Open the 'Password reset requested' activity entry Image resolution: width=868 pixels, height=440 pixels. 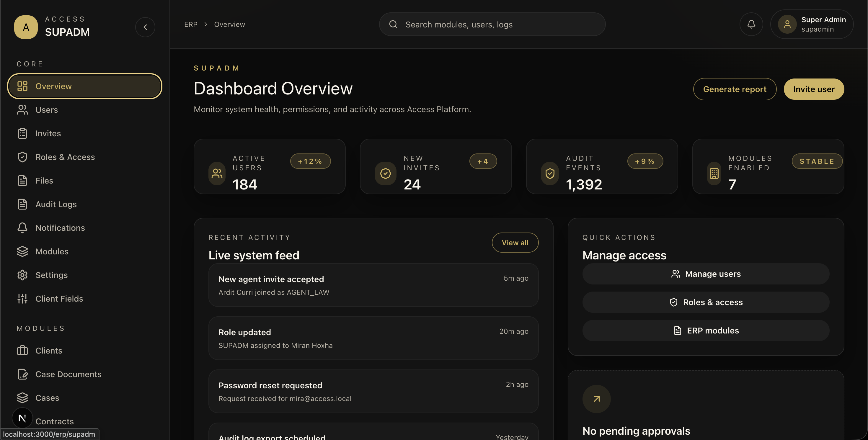point(373,392)
